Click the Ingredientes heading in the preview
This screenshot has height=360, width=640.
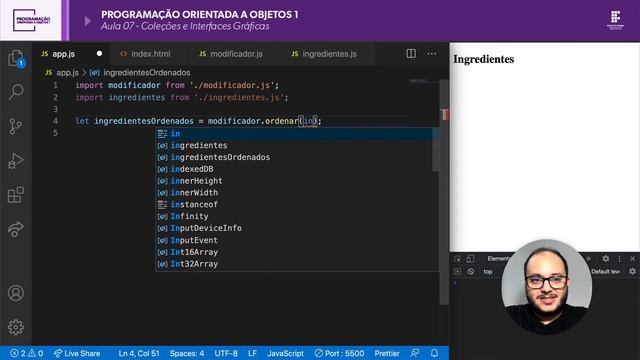pyautogui.click(x=484, y=59)
